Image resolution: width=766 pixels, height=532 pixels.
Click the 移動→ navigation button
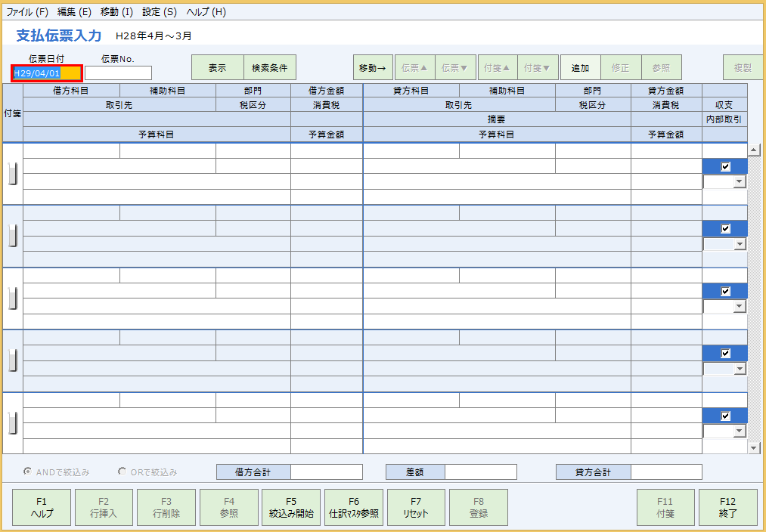point(373,67)
